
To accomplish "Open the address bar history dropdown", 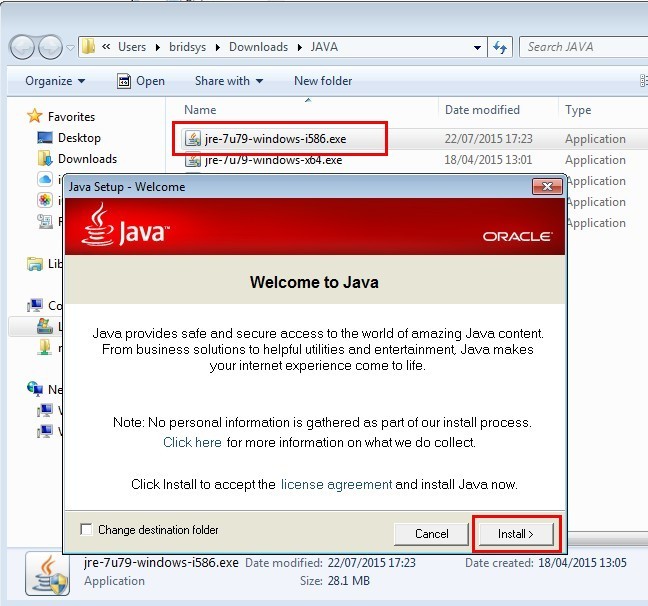I will (477, 48).
